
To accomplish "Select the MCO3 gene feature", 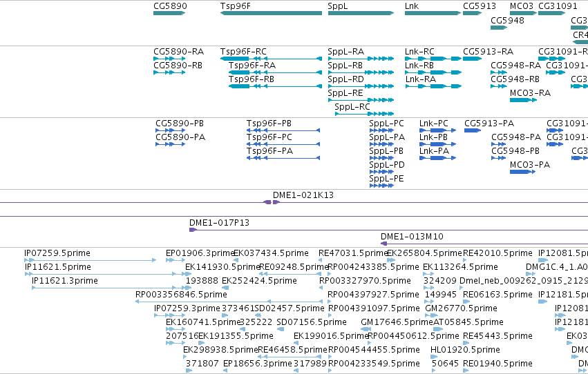I will 523,13.
